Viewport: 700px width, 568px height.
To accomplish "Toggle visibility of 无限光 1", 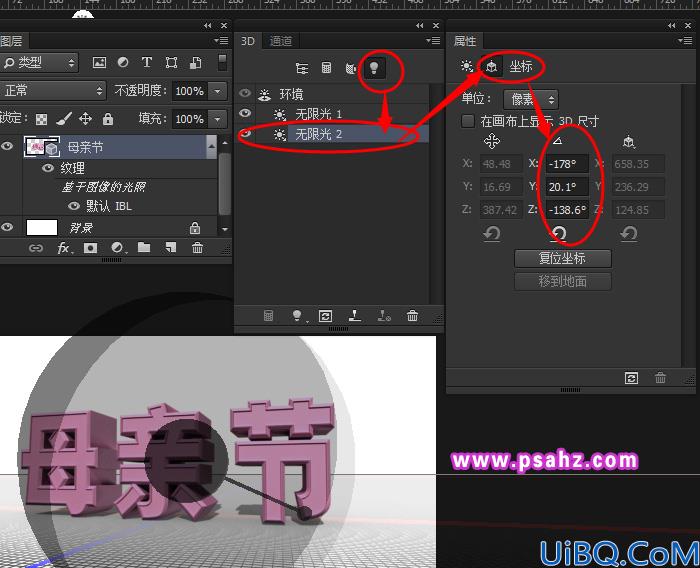I will (245, 113).
